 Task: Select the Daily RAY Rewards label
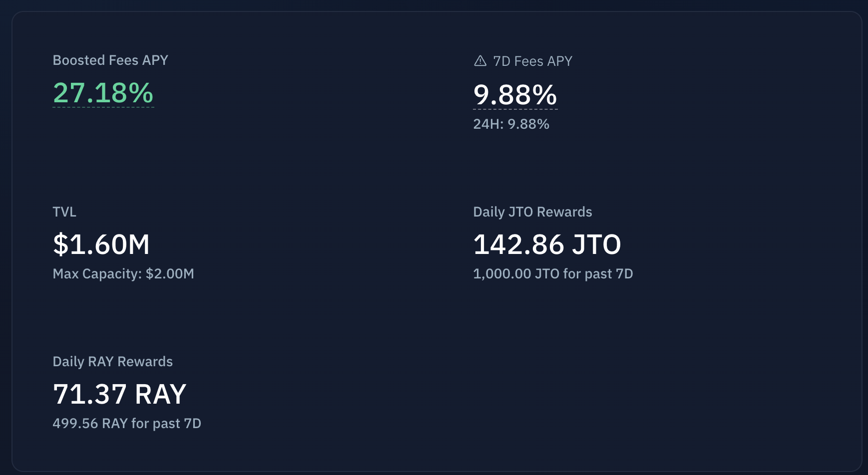pos(113,362)
